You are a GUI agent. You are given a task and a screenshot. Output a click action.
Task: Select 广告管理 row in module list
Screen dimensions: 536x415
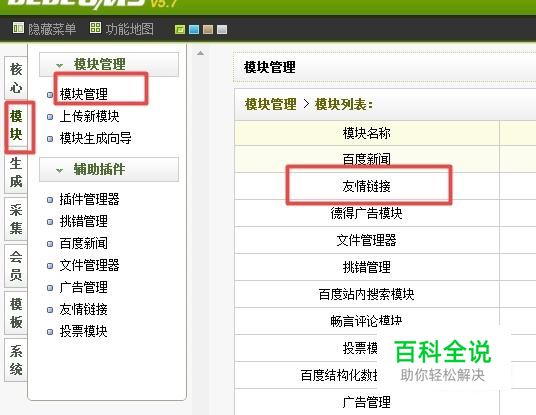[x=366, y=402]
